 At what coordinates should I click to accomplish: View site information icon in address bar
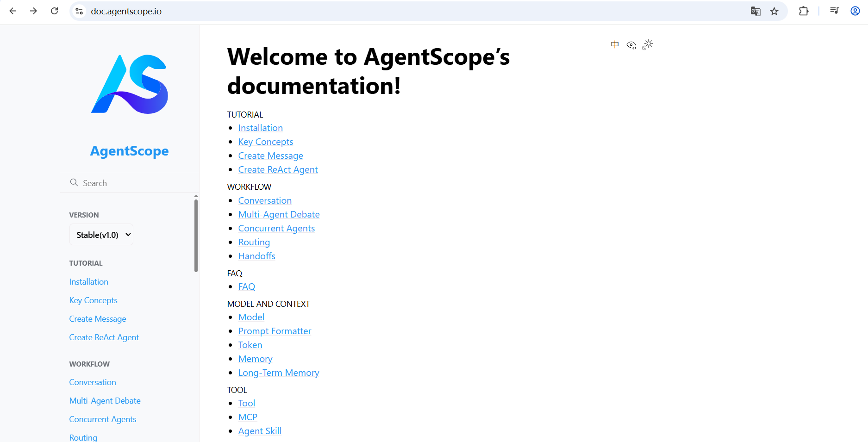[x=79, y=11]
